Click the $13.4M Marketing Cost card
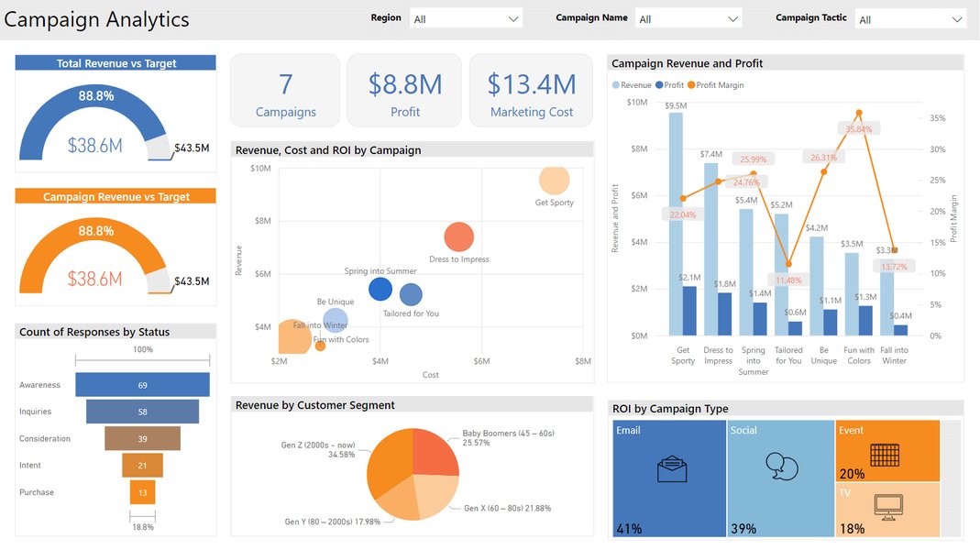Screen dimensions: 980x550 (x=530, y=90)
